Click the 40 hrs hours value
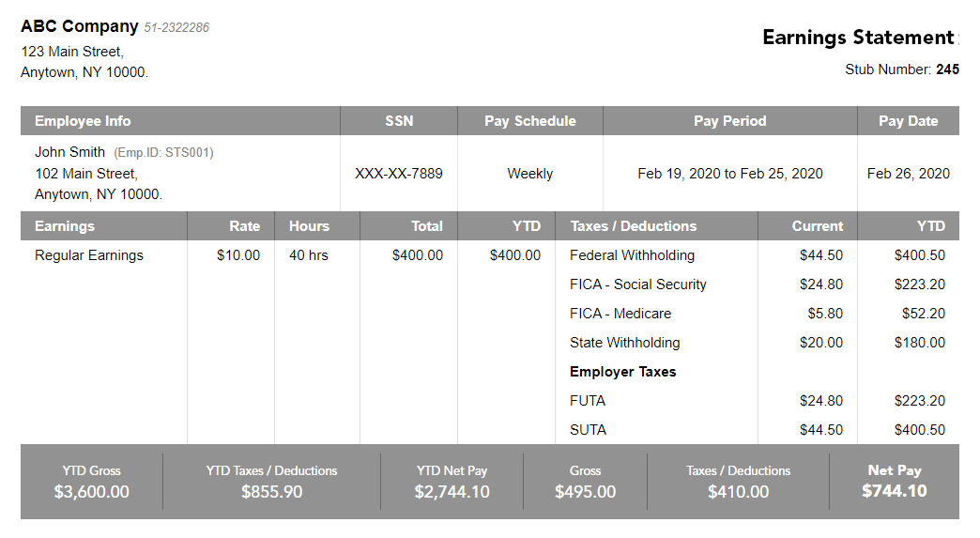This screenshot has width=980, height=538. pos(309,255)
